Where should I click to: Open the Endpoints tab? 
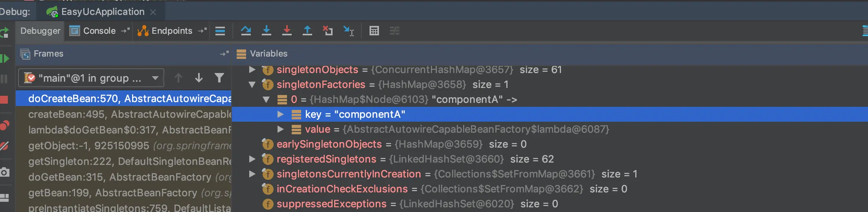click(x=171, y=31)
